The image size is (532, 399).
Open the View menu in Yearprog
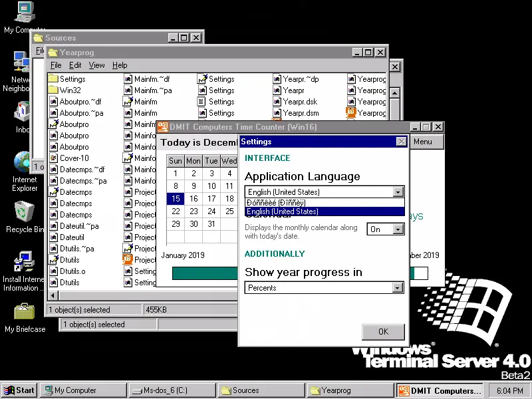(x=96, y=65)
